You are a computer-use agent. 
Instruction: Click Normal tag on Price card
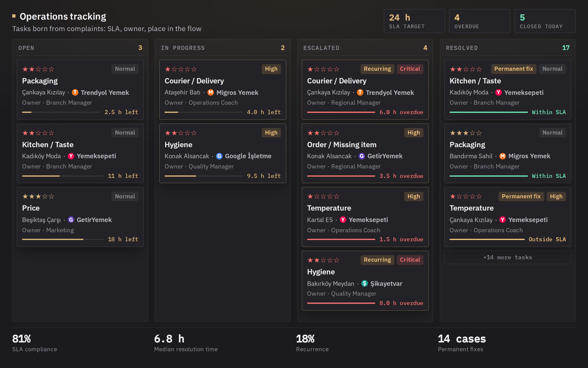[125, 196]
